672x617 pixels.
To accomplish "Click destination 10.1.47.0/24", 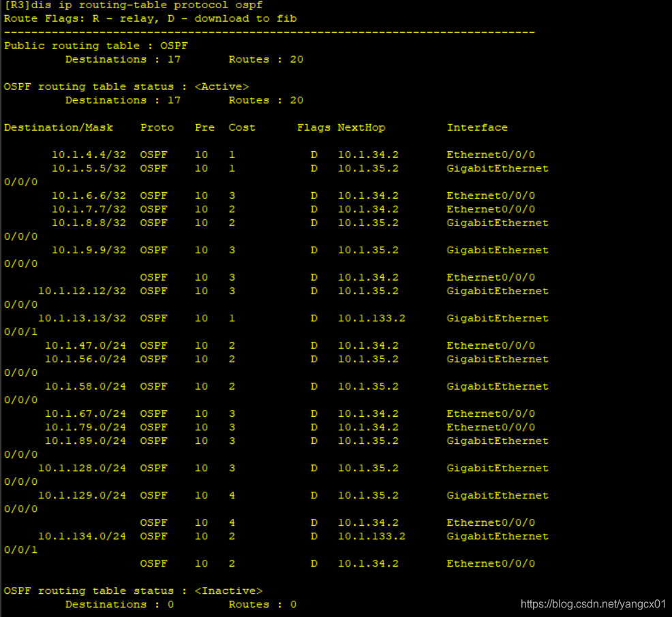I will (x=85, y=345).
